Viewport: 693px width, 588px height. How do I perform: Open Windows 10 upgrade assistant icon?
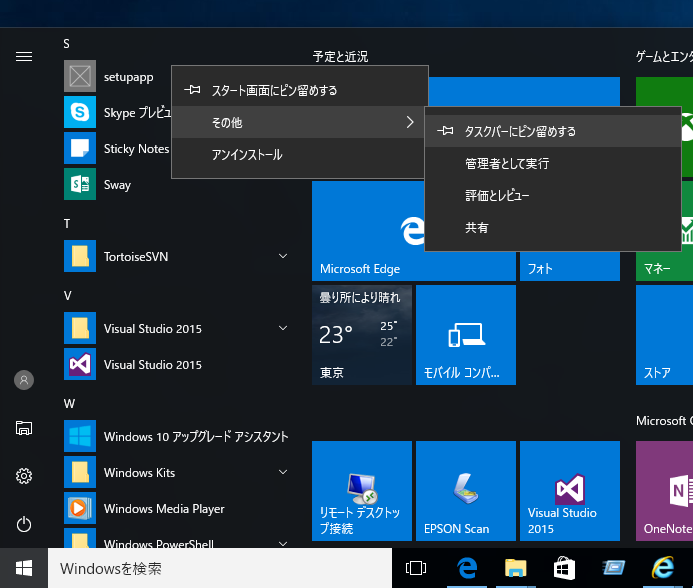tap(80, 436)
